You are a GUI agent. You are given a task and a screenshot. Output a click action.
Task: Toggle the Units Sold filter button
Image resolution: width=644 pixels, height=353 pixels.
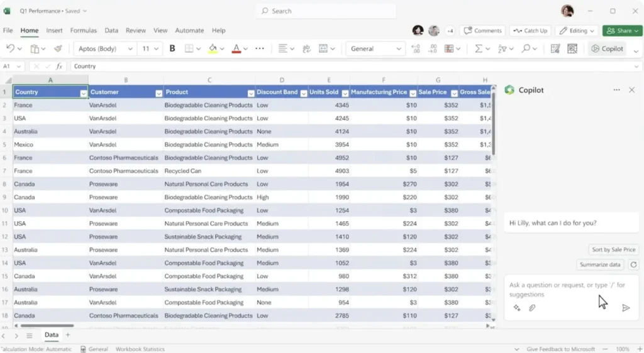pyautogui.click(x=344, y=93)
